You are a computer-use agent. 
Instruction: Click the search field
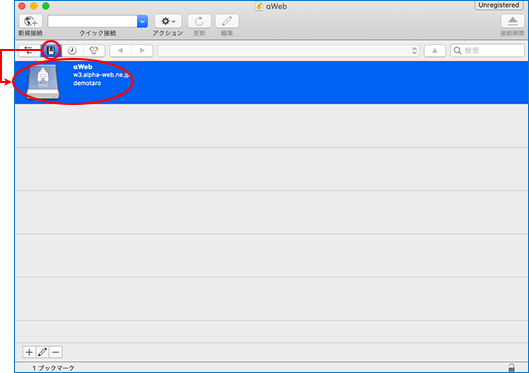488,51
